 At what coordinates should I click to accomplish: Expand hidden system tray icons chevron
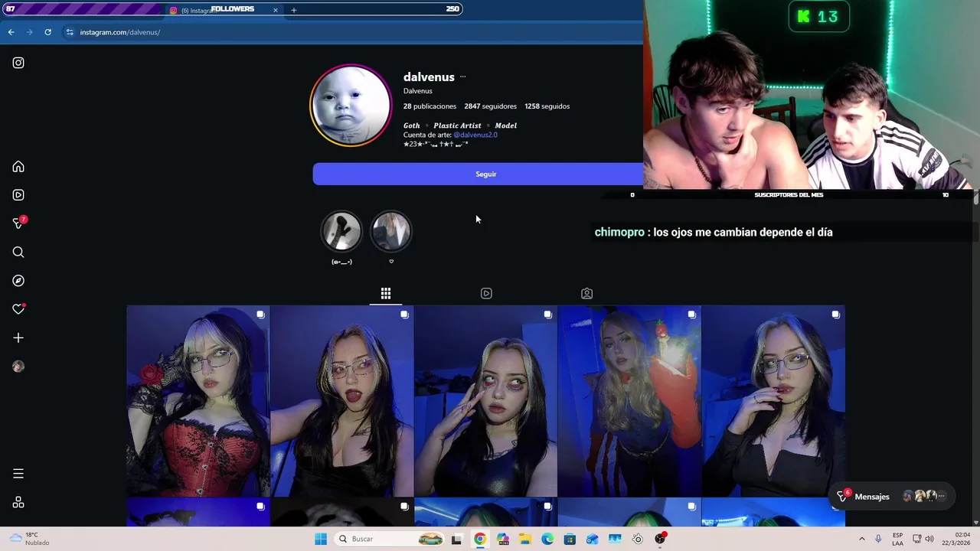tap(861, 539)
